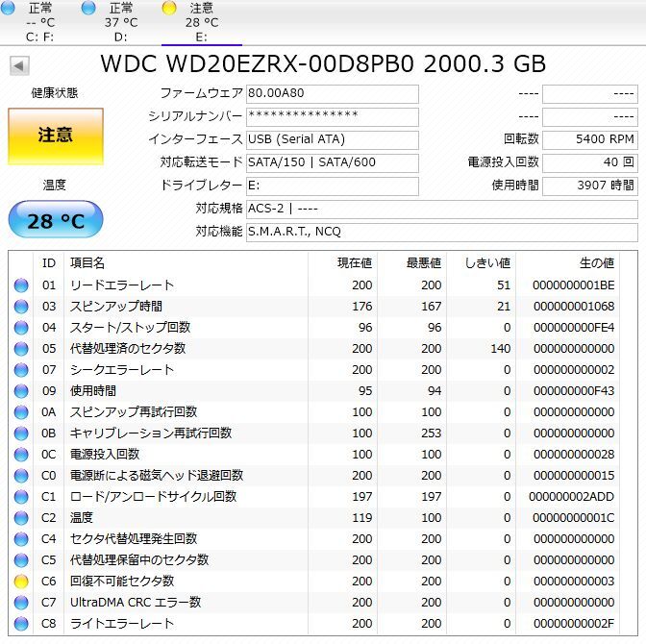Click the transfer mode field SATA/150 | SATA/600
The width and height of the screenshot is (646, 644).
tap(333, 163)
